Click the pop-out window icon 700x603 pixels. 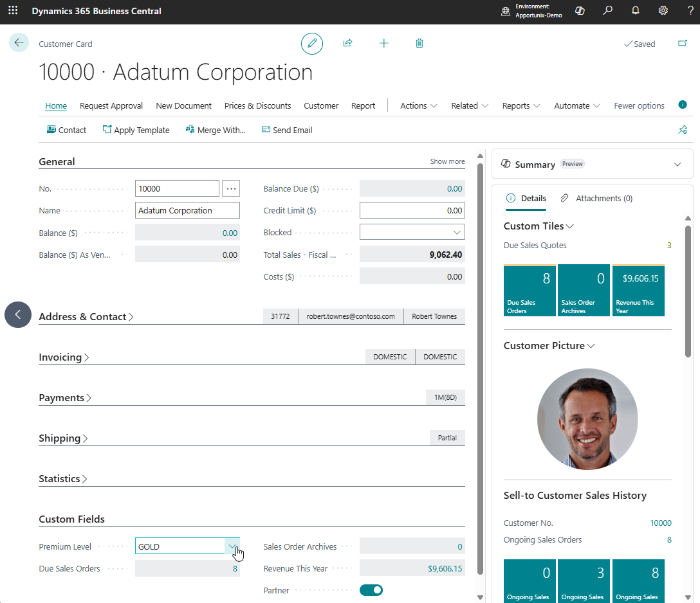click(x=683, y=44)
